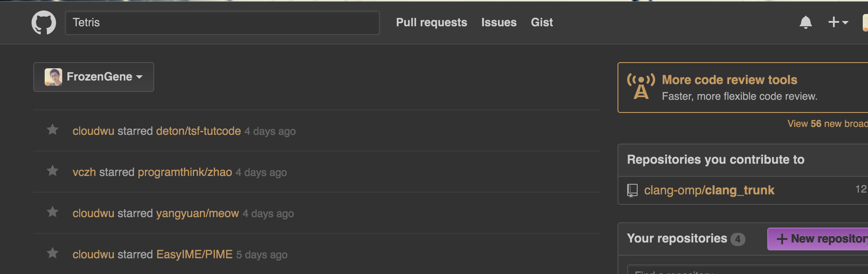868x274 pixels.
Task: Open Gist from the header navigation
Action: pos(542,22)
